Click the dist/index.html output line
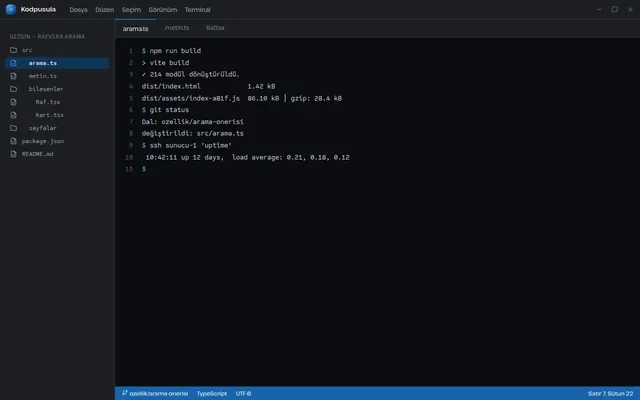 (x=208, y=86)
